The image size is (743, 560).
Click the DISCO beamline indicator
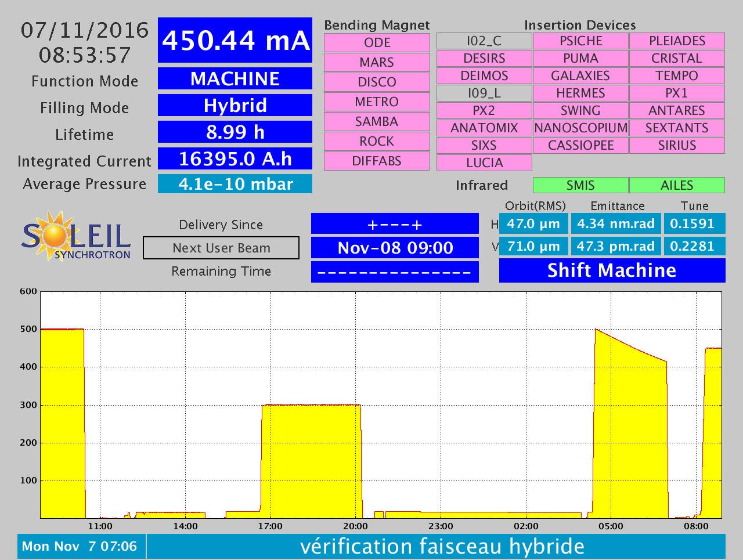tap(377, 82)
